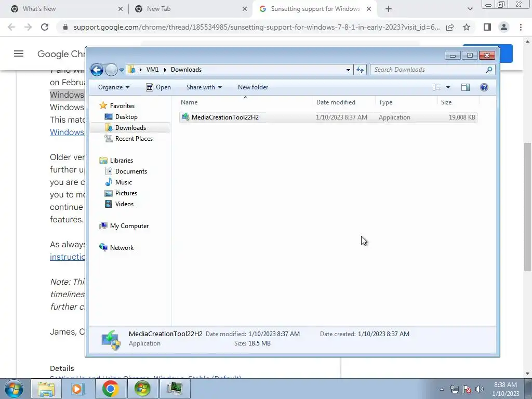
Task: Select Downloads in the navigation pane
Action: (x=130, y=128)
